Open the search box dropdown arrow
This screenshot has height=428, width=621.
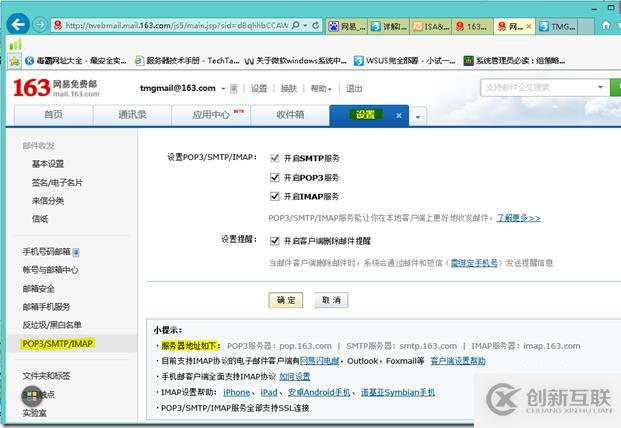pyautogui.click(x=600, y=87)
